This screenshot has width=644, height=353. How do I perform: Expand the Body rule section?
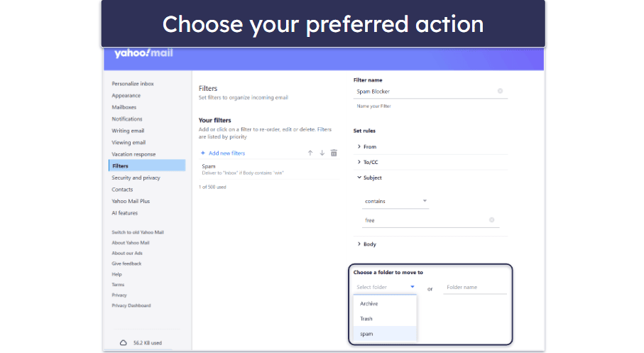366,244
